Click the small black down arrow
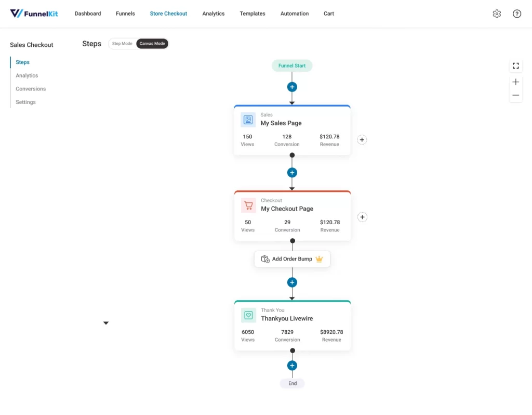The width and height of the screenshot is (532, 415). point(106,323)
